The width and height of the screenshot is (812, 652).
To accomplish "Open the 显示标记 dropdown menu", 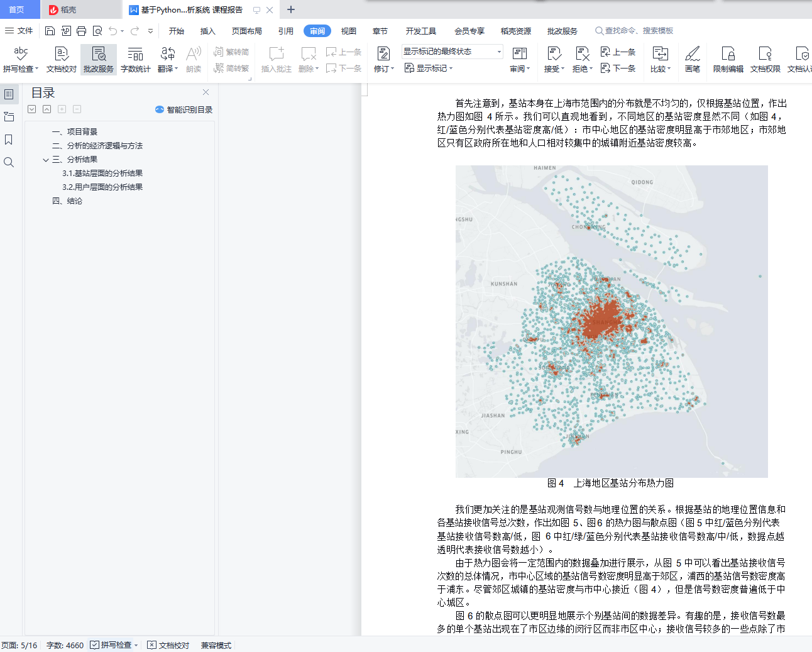I will pos(429,68).
